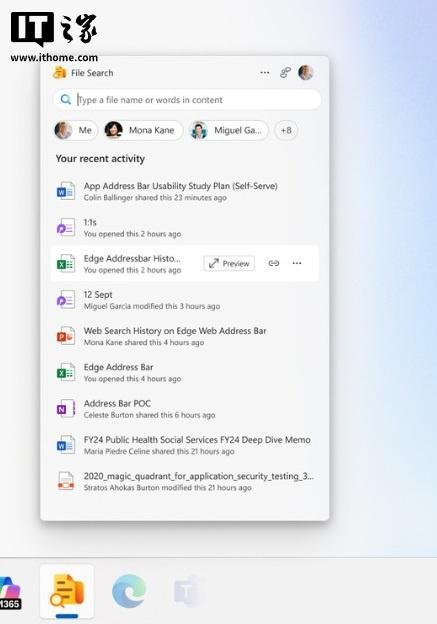437x624 pixels.
Task: Open Edge Addressbar Histo... file
Action: point(132,258)
